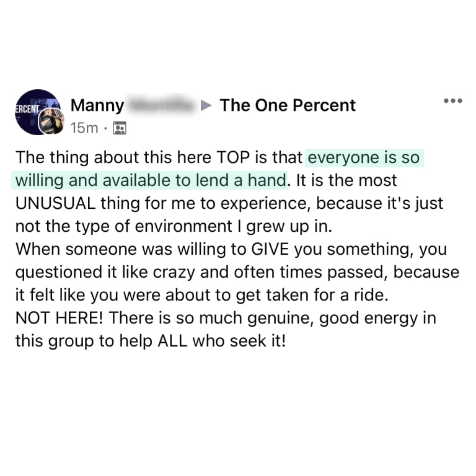Click the line starting "questioned it like crazy"
476x476 pixels.
click(x=124, y=273)
